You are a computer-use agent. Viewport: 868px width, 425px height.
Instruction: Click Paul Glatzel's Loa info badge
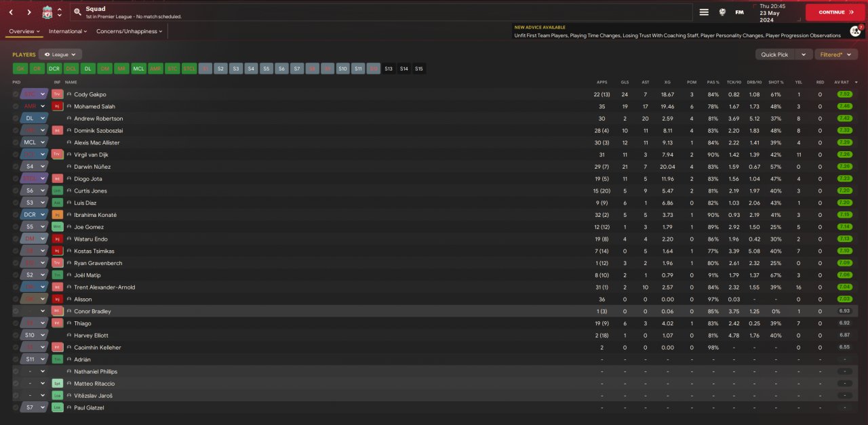coord(58,407)
